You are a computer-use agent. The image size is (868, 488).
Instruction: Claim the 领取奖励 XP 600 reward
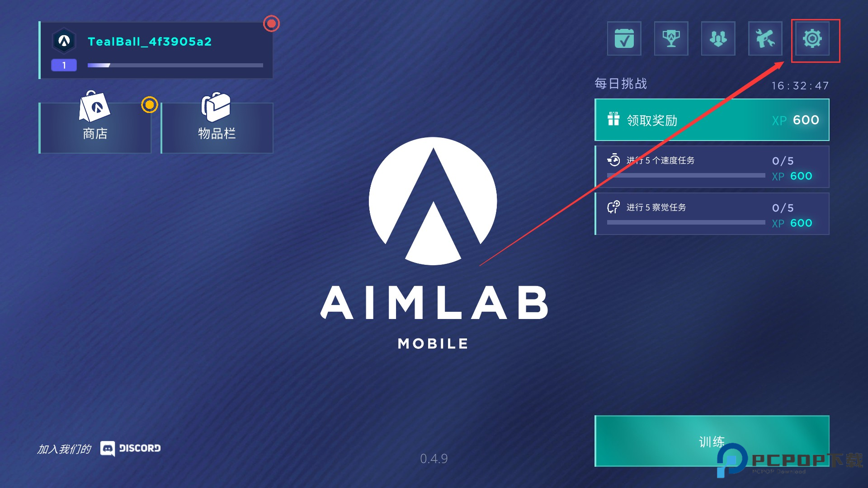[x=712, y=120]
